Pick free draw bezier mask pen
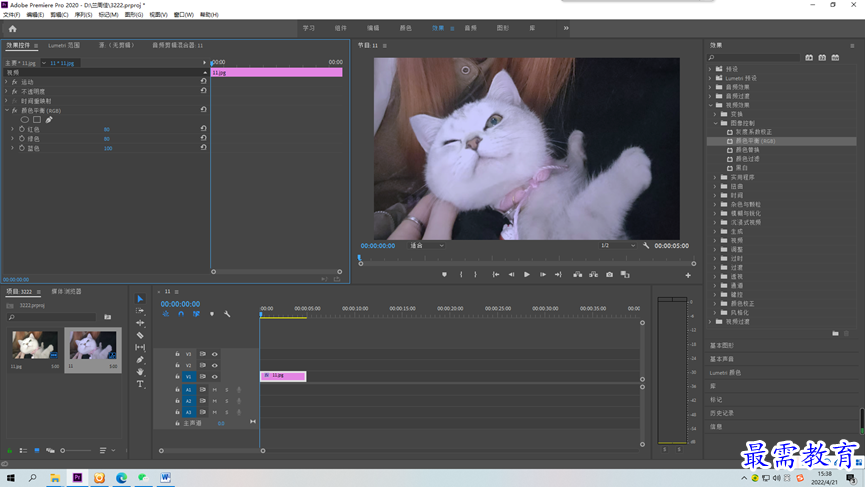The image size is (865, 487). tap(49, 120)
